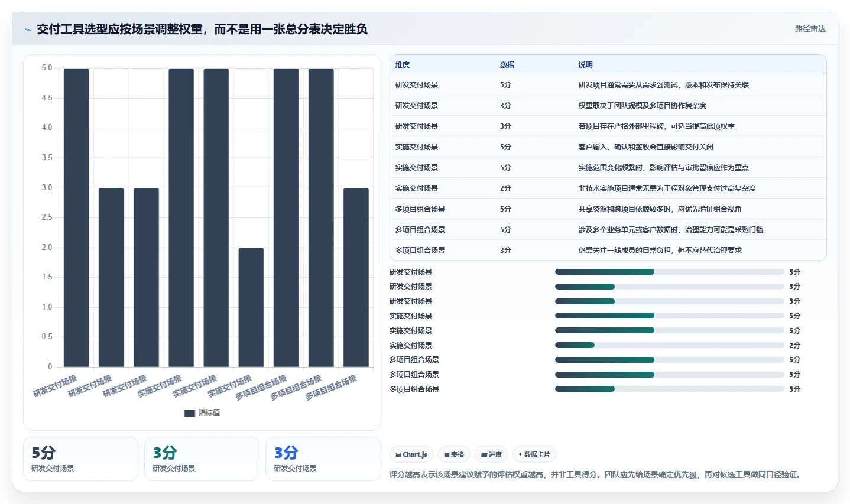Click the Chart.js chip
This screenshot has width=850, height=504.
pyautogui.click(x=411, y=454)
